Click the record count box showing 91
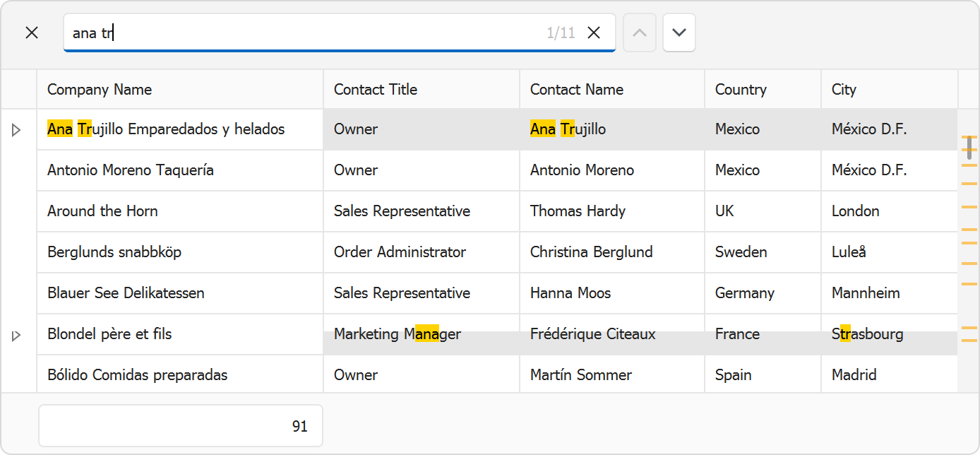 (x=181, y=426)
